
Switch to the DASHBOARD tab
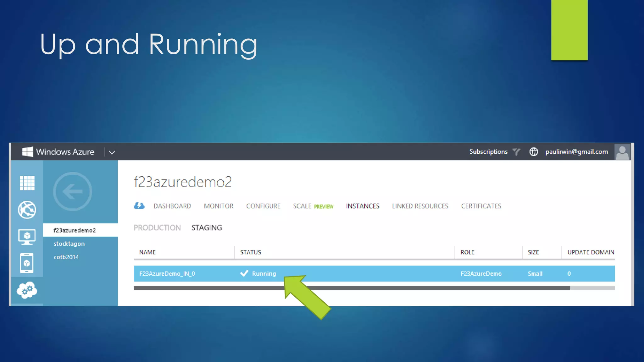coord(172,206)
